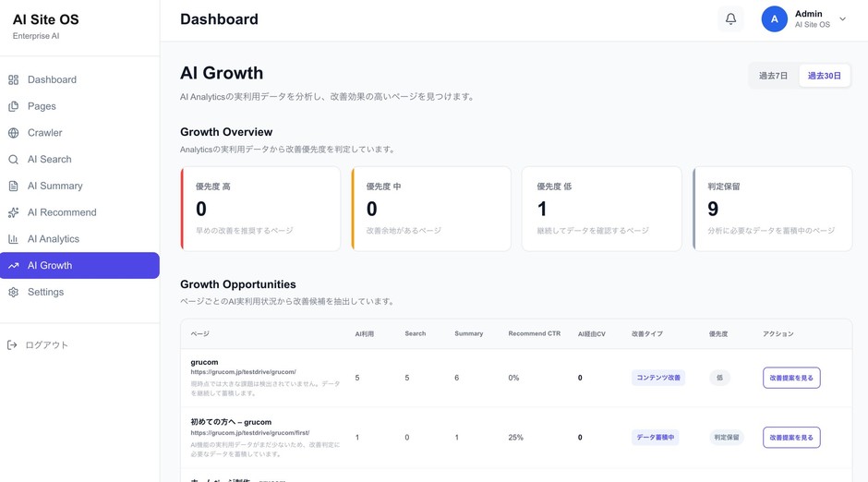Select the 過去30日 period toggle

[825, 76]
